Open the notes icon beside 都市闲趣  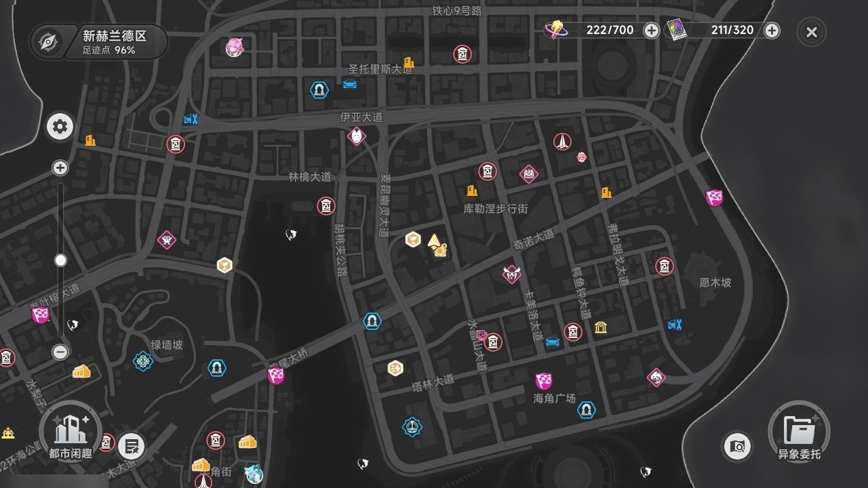131,447
